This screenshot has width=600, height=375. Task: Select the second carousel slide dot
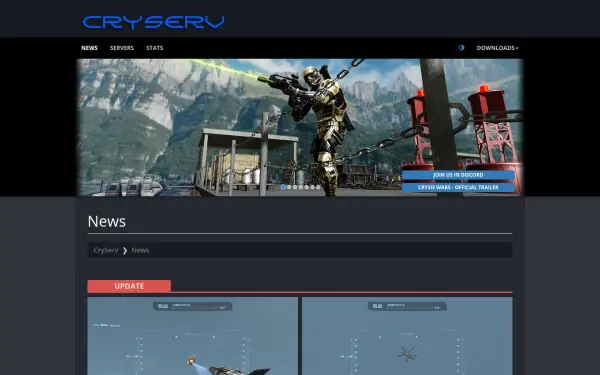coord(289,187)
